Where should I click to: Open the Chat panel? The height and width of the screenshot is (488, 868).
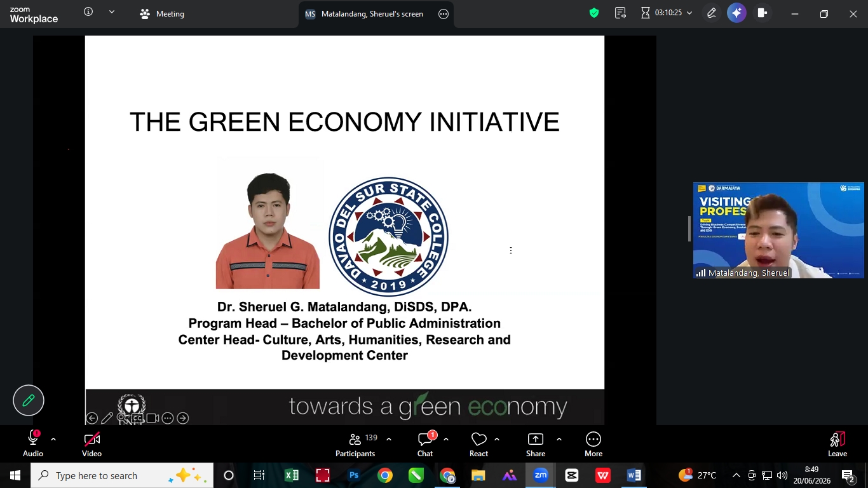click(x=425, y=444)
